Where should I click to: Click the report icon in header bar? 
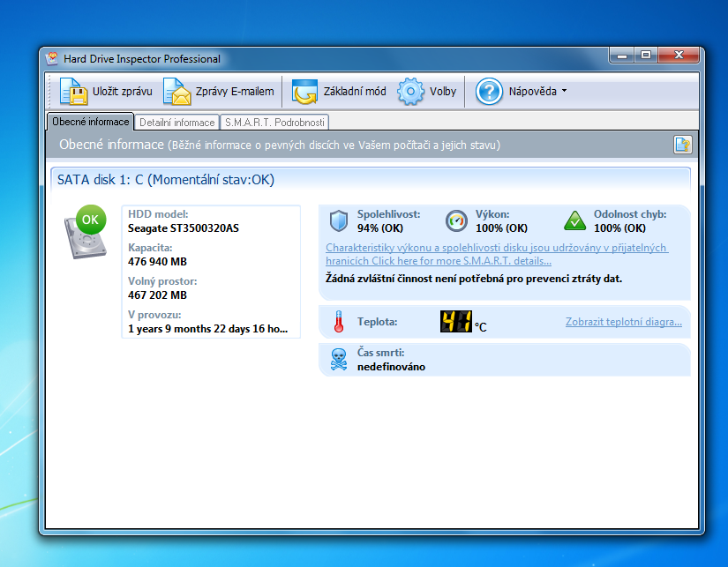[x=681, y=145]
